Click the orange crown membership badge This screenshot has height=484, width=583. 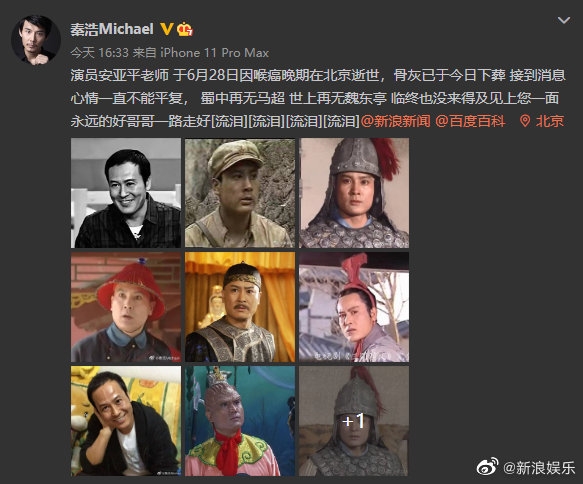[184, 29]
